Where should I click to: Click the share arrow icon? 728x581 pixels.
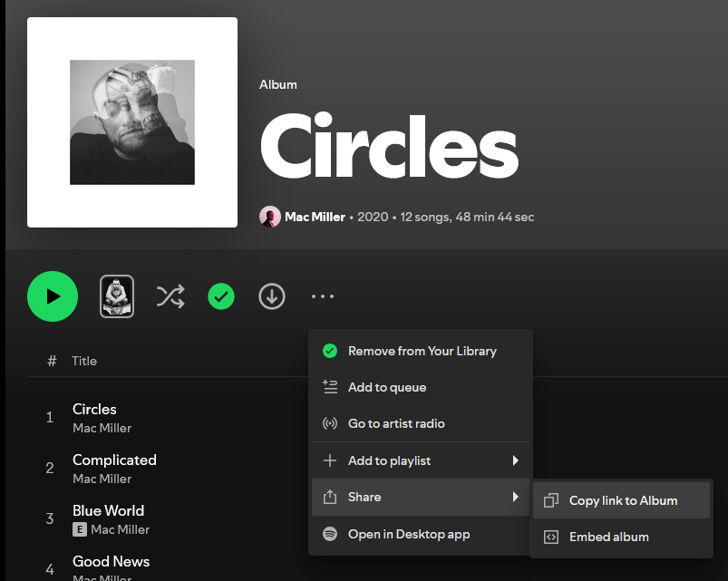[330, 497]
